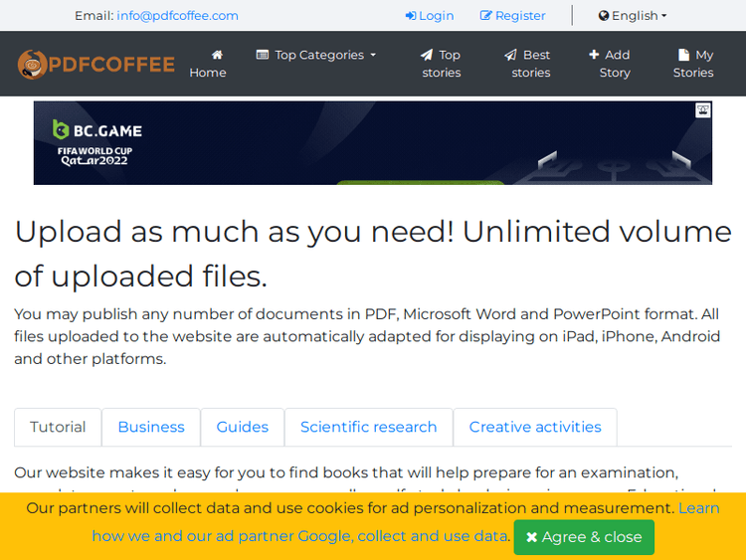The image size is (746, 560).
Task: Open the Scientific research tab
Action: [368, 427]
